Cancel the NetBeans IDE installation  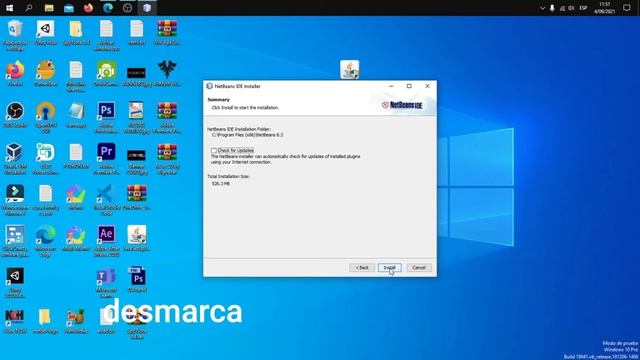pos(419,268)
